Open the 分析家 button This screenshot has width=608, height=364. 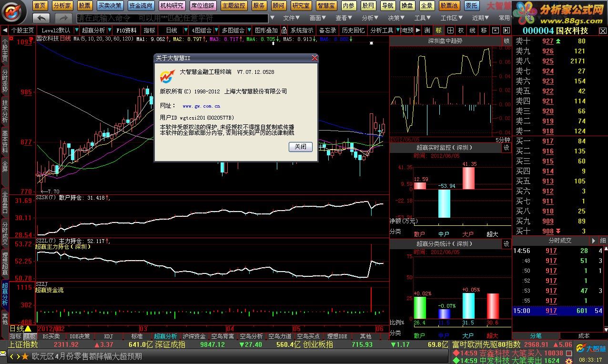pyautogui.click(x=62, y=6)
